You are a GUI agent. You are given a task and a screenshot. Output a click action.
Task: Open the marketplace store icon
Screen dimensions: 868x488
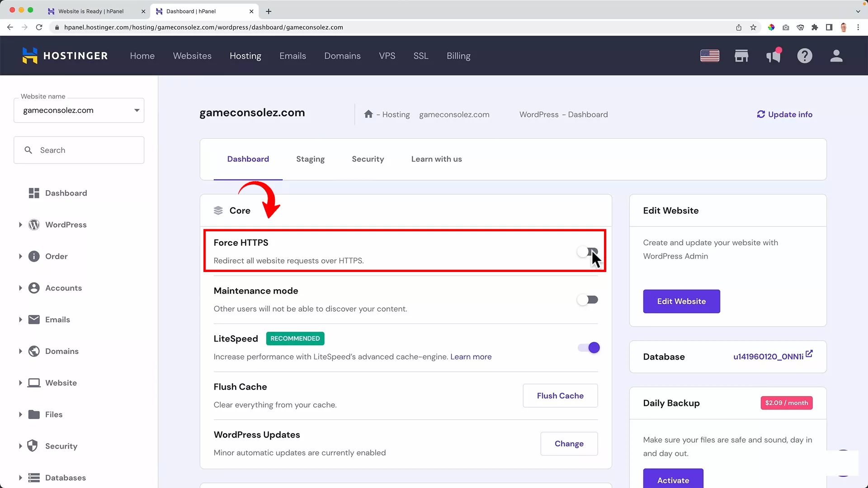click(741, 56)
